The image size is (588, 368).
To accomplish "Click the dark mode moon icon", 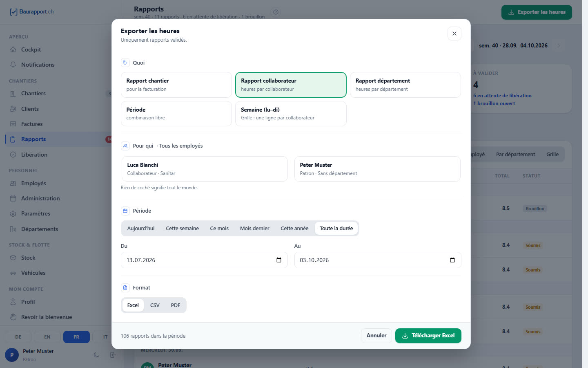I will pyautogui.click(x=96, y=355).
